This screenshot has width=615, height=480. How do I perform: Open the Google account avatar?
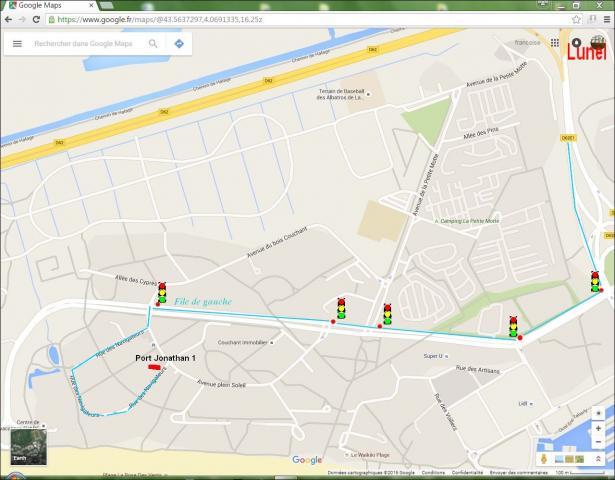click(598, 42)
